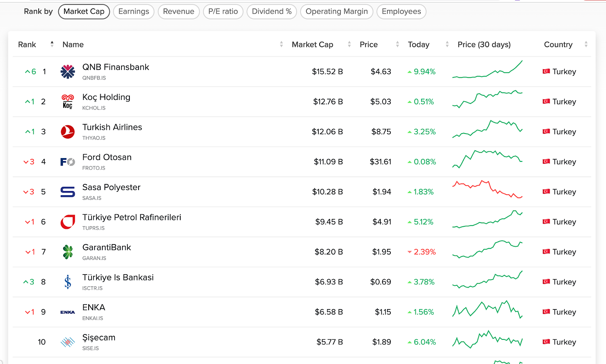Select the Market Cap ranking tab
606x364 pixels.
click(84, 12)
